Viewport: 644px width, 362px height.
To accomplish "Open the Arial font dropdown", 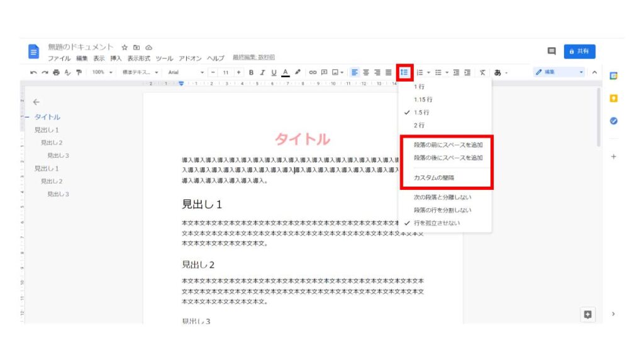I will (186, 73).
